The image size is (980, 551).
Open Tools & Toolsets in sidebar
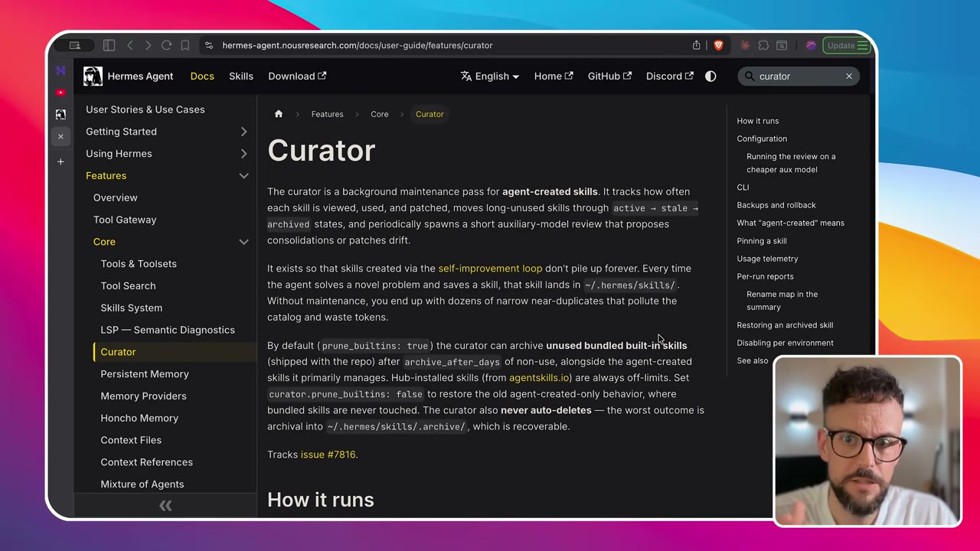[139, 264]
